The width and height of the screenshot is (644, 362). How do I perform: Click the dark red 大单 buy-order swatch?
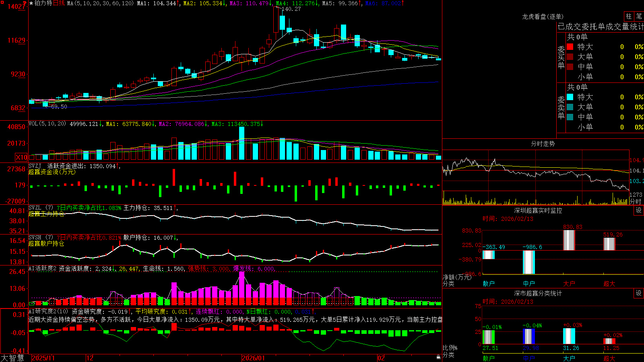pos(570,57)
